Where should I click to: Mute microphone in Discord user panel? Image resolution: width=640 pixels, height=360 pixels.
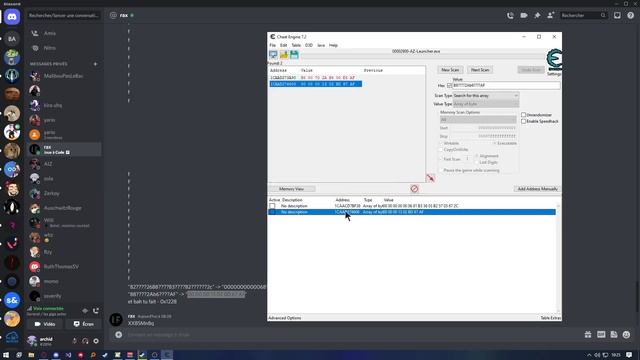tap(75, 340)
